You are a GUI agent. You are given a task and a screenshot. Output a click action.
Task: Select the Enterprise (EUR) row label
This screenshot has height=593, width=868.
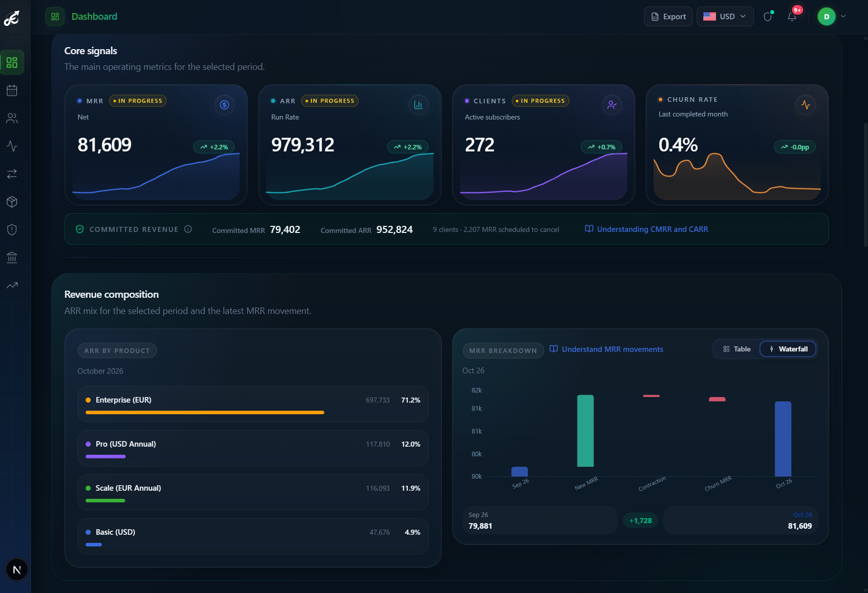(x=124, y=400)
